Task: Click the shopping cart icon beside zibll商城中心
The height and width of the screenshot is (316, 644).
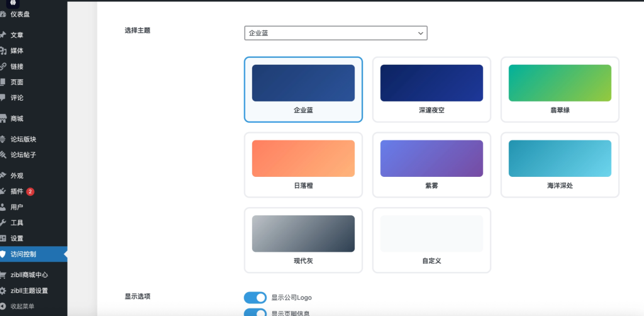Action: [x=3, y=275]
